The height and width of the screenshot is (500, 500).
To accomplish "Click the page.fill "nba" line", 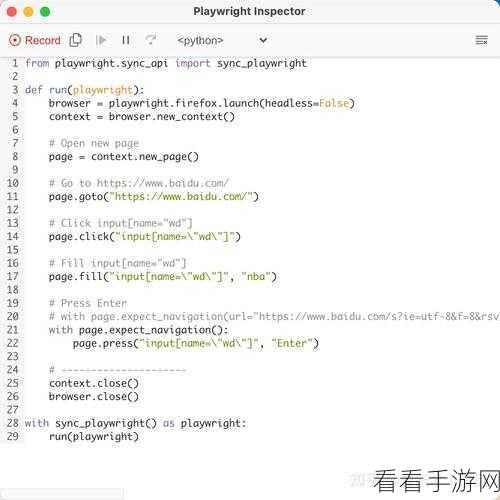I will [163, 276].
